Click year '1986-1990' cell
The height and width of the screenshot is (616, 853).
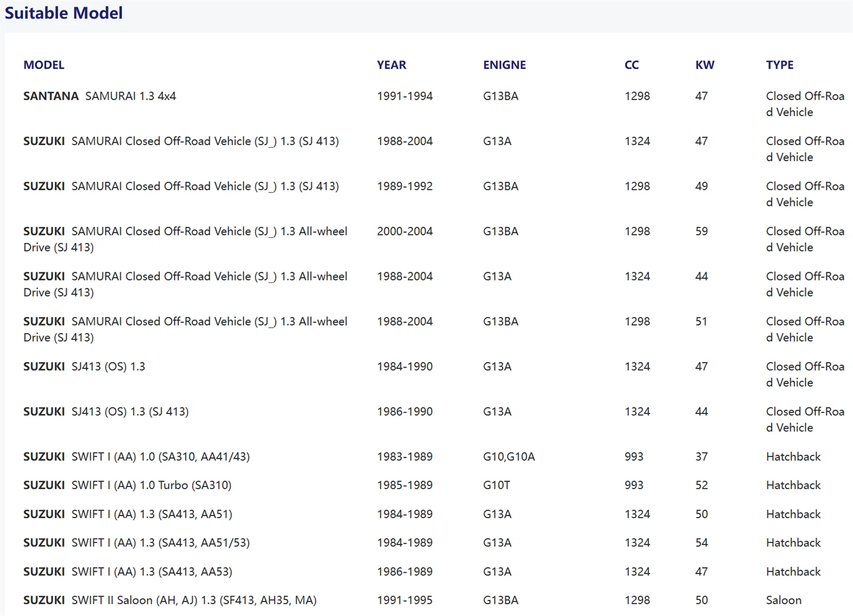[405, 411]
